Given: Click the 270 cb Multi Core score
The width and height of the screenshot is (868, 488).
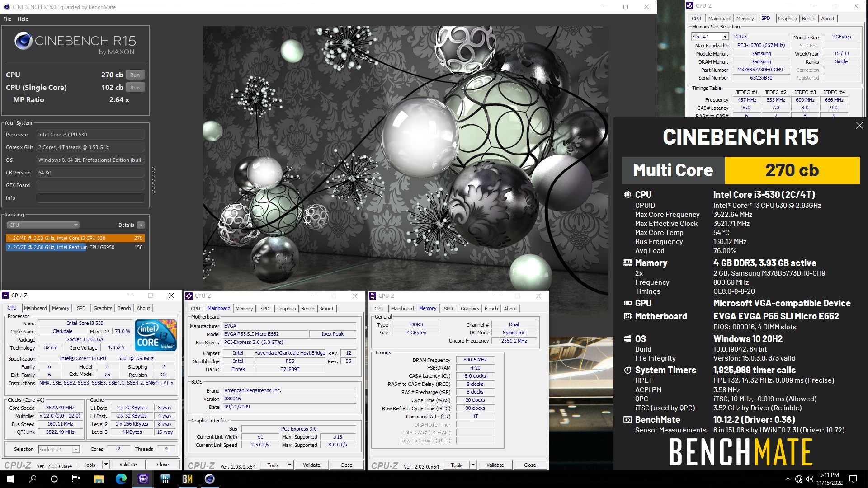Looking at the screenshot, I should (x=792, y=170).
